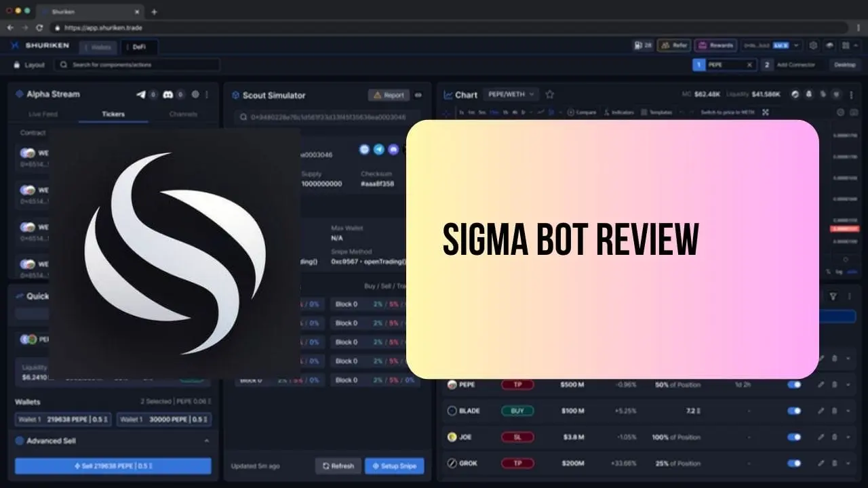The width and height of the screenshot is (868, 488).
Task: Edit the GROK order with the pencil
Action: (x=821, y=464)
